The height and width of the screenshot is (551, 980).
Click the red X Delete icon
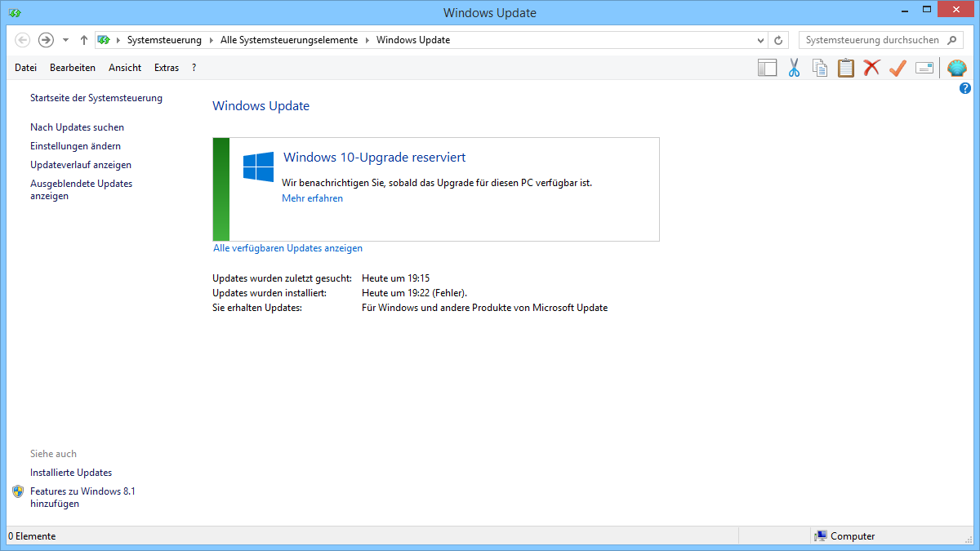pyautogui.click(x=872, y=68)
